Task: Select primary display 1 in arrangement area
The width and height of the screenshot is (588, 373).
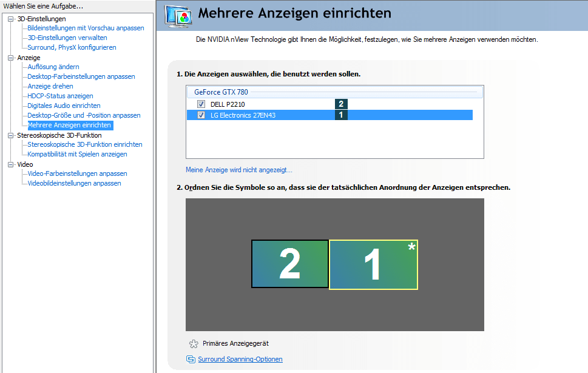Action: (374, 264)
